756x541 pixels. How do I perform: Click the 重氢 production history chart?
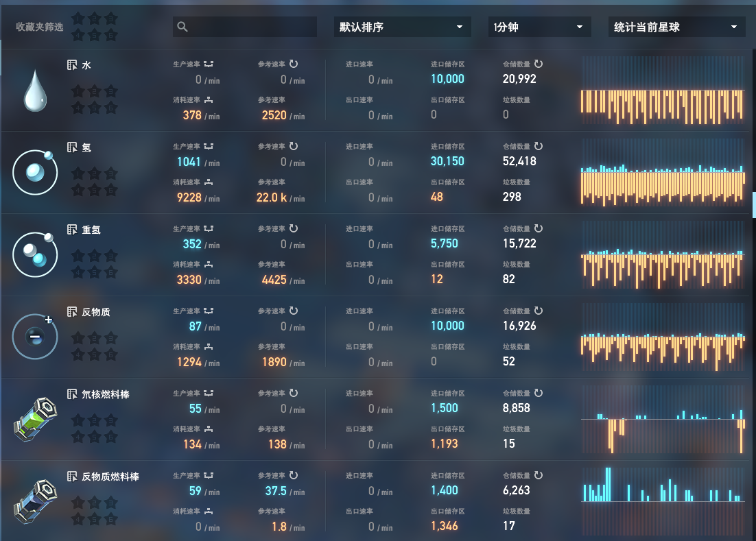point(663,254)
